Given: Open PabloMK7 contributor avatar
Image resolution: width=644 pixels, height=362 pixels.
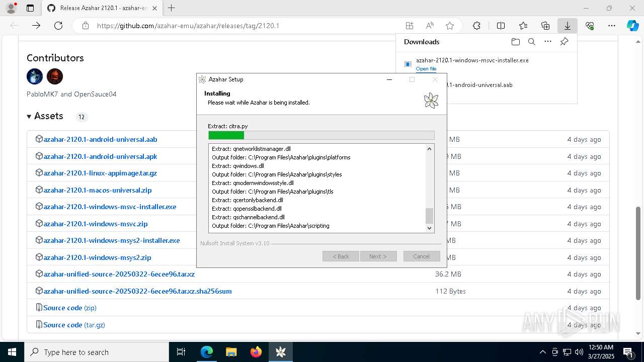Looking at the screenshot, I should [35, 76].
